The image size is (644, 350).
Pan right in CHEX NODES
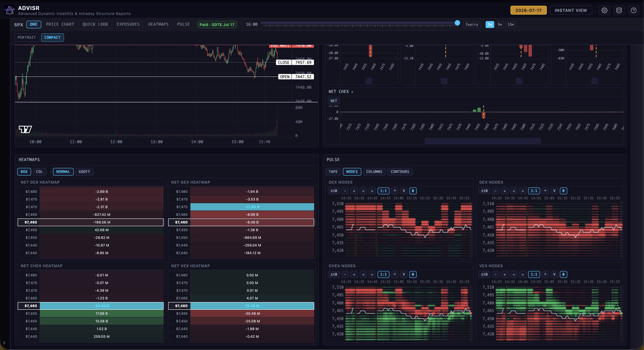372,274
